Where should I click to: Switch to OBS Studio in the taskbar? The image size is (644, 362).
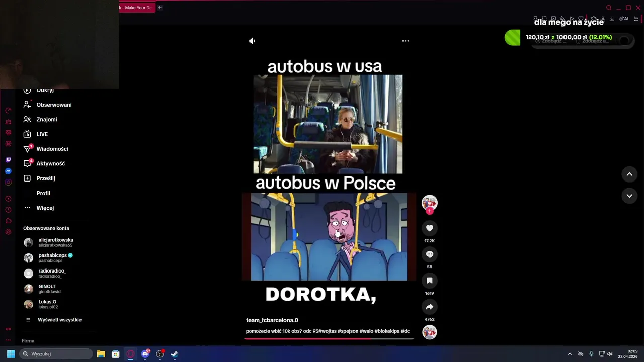[x=160, y=354]
